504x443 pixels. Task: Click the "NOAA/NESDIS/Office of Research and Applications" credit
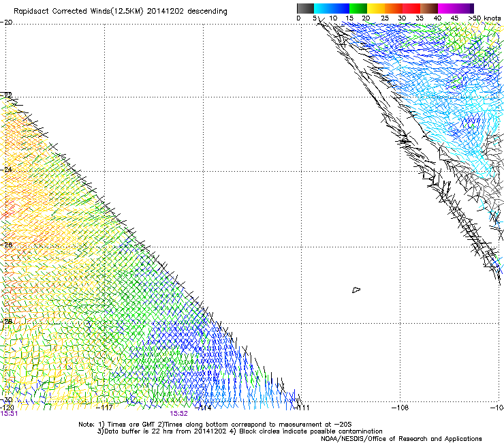click(401, 439)
